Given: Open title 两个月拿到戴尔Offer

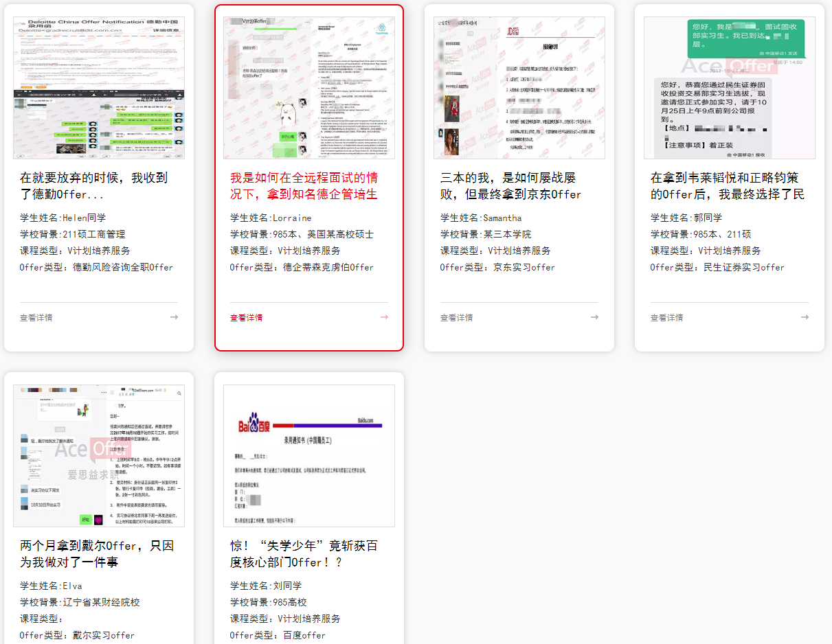Looking at the screenshot, I should pyautogui.click(x=97, y=554).
